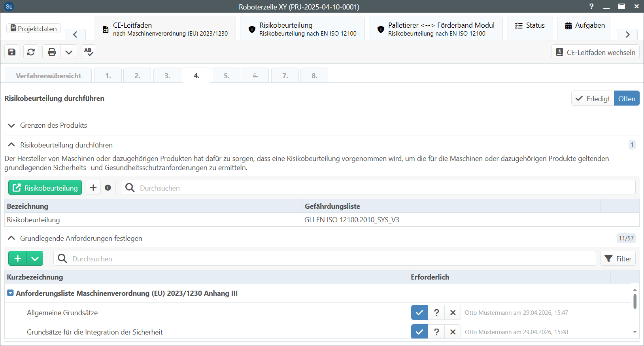Set step status to Offen
The width and height of the screenshot is (644, 346).
coord(627,98)
